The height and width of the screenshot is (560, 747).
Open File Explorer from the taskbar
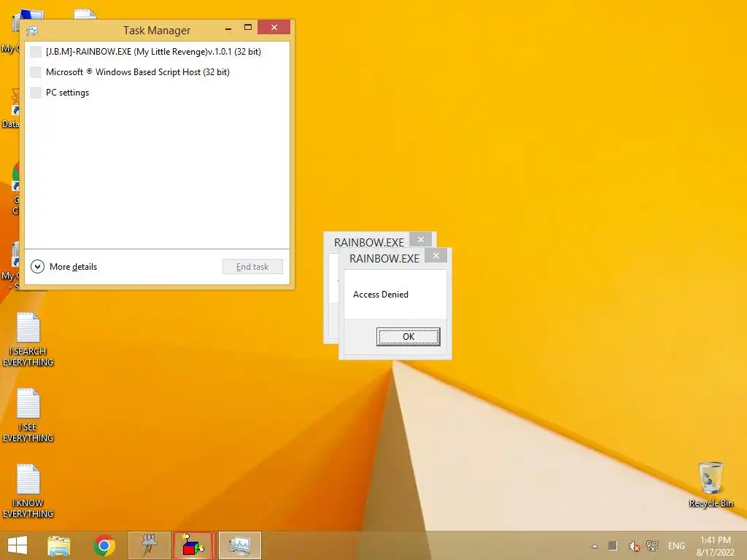pos(59,545)
